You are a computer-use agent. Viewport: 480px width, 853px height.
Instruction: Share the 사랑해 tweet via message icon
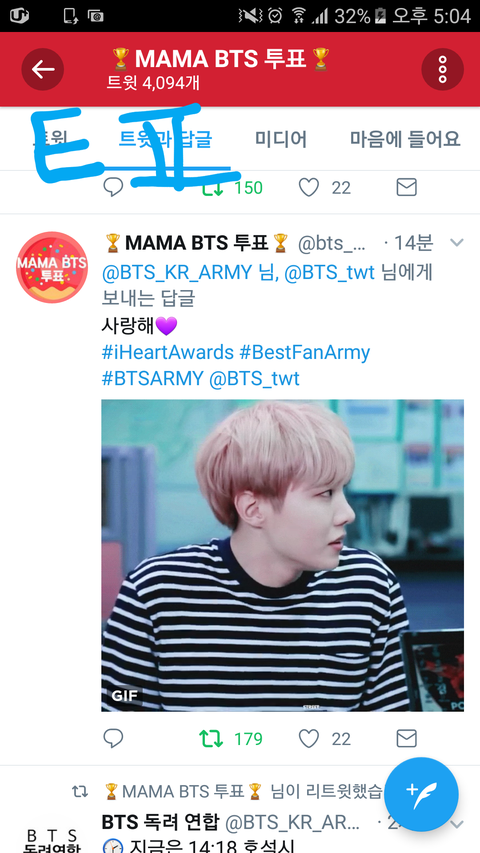tap(407, 738)
